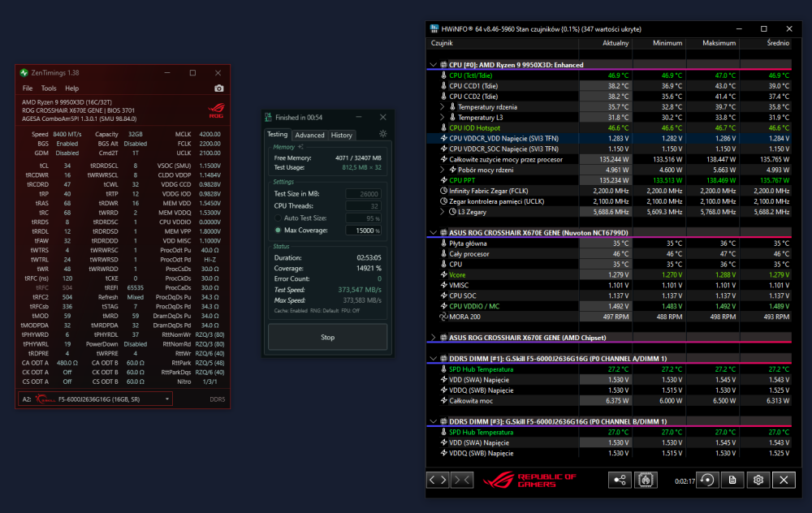This screenshot has width=812, height=513.
Task: Expand the Temperatury rdzenia sensor group
Action: pyautogui.click(x=443, y=107)
